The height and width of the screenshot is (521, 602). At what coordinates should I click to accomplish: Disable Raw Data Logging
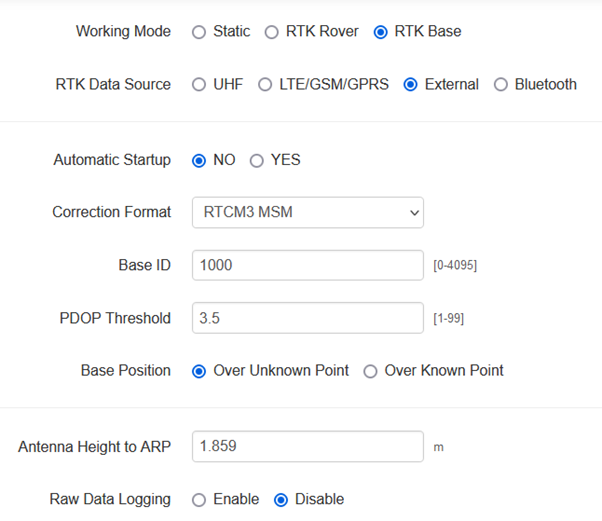pyautogui.click(x=281, y=499)
